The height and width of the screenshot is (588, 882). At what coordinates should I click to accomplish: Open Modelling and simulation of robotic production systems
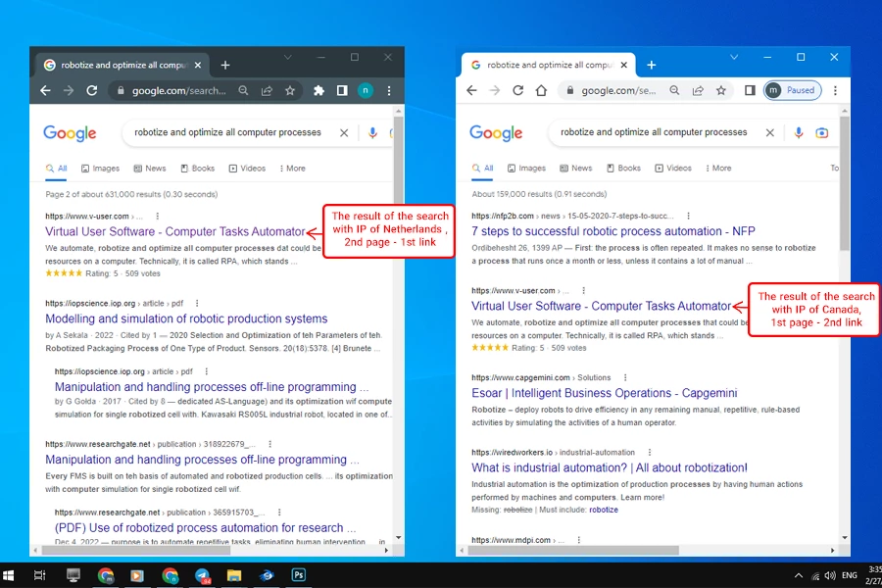click(x=186, y=318)
